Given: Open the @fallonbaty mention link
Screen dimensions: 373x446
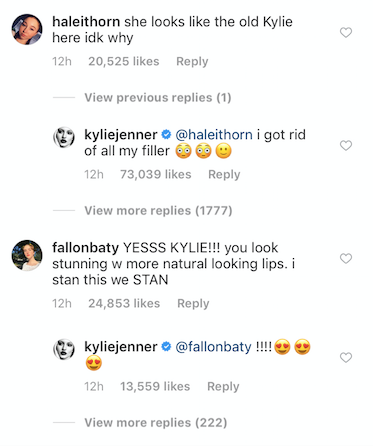Looking at the screenshot, I should tap(213, 347).
